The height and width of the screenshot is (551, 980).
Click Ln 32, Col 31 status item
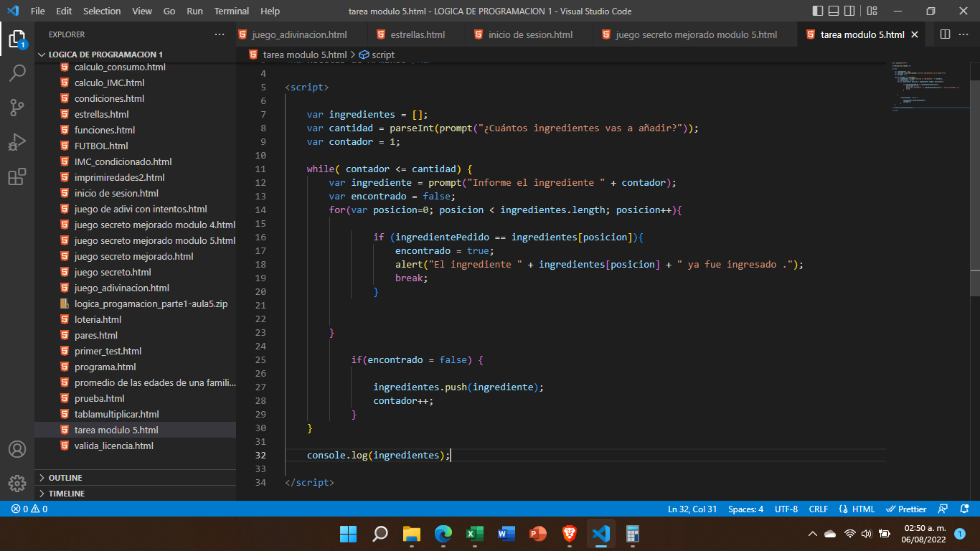tap(692, 509)
